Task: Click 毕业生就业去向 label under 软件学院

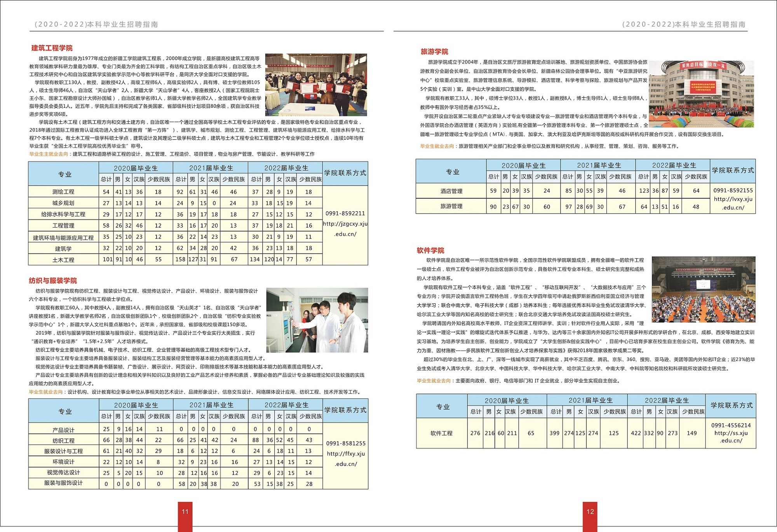Action: (x=434, y=381)
